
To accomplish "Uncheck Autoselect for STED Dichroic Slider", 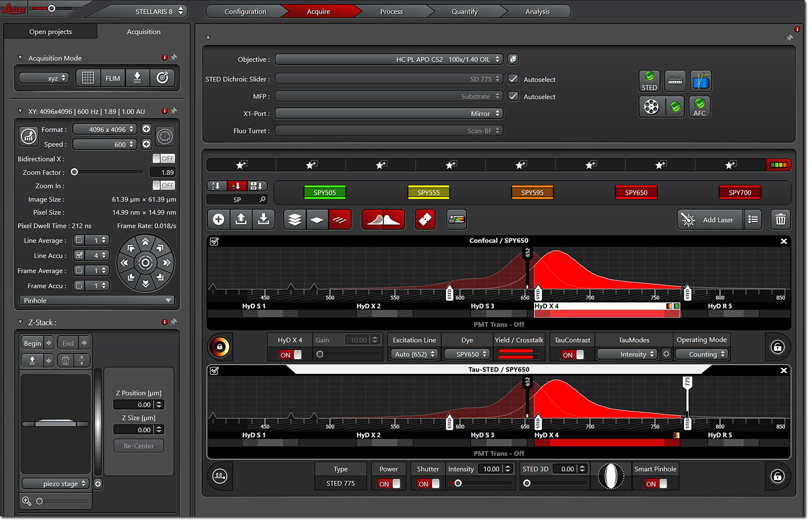I will point(513,79).
